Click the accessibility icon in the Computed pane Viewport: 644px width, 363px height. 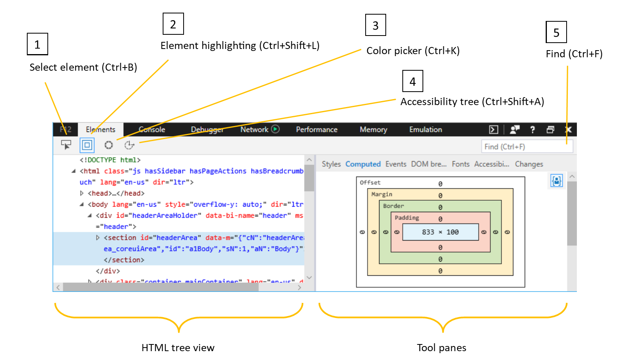click(556, 180)
